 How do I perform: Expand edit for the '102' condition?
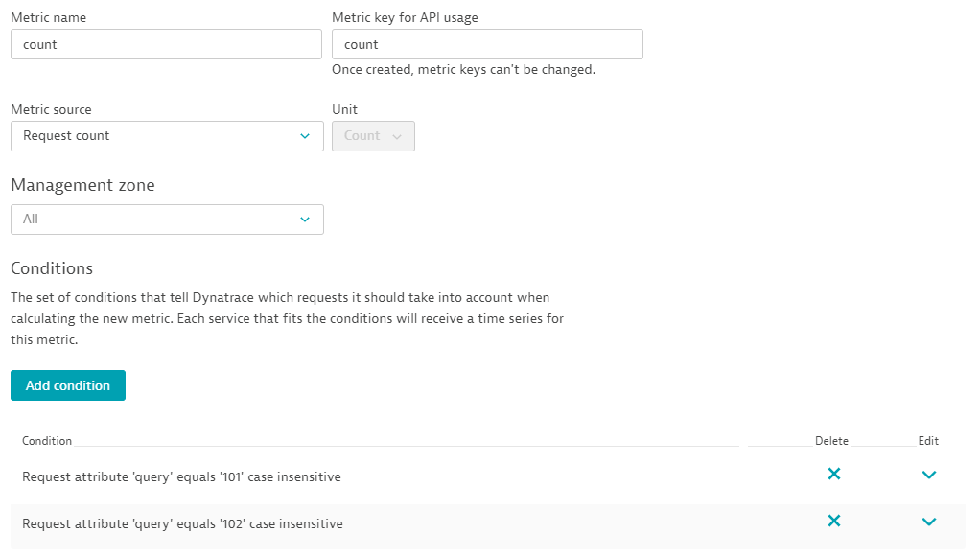tap(928, 522)
